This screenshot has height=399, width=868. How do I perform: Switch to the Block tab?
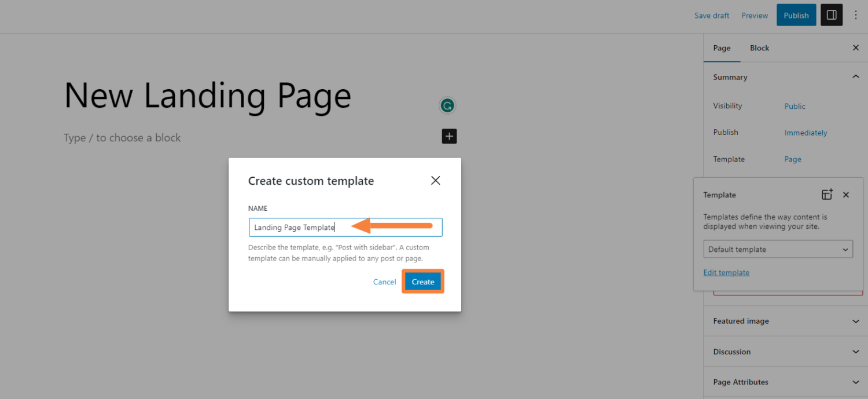pyautogui.click(x=759, y=48)
